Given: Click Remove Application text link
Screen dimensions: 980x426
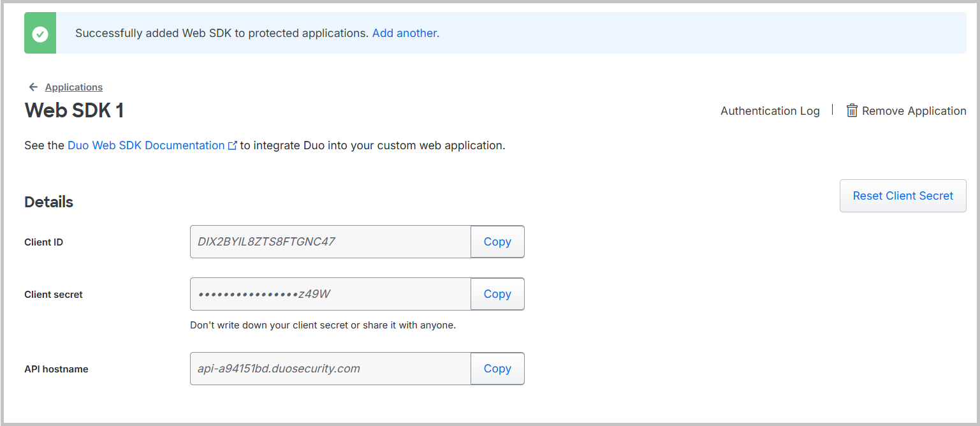Looking at the screenshot, I should (x=914, y=111).
